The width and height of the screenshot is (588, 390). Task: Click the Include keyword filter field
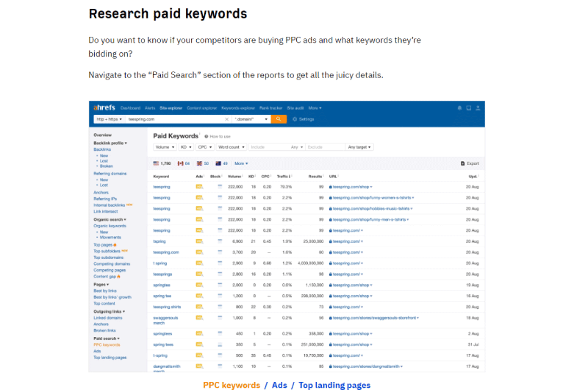pyautogui.click(x=269, y=147)
